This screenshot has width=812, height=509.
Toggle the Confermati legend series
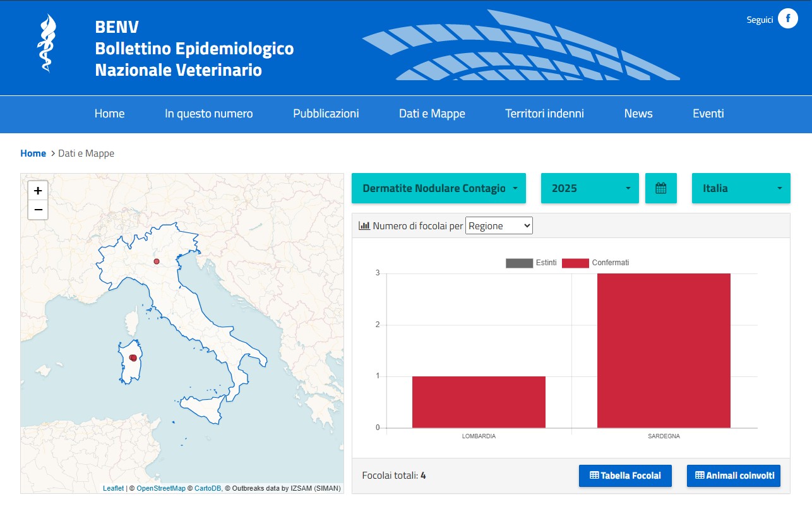pyautogui.click(x=595, y=263)
